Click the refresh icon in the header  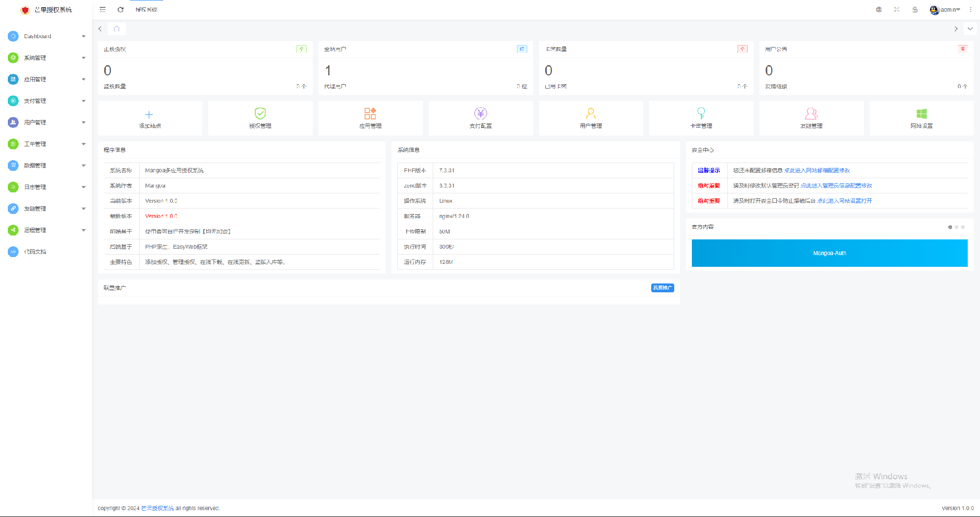[121, 9]
